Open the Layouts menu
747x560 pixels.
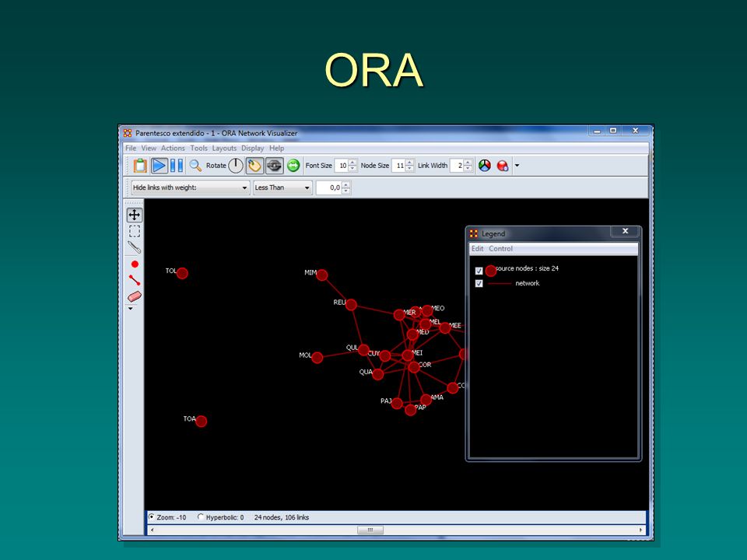click(x=224, y=148)
